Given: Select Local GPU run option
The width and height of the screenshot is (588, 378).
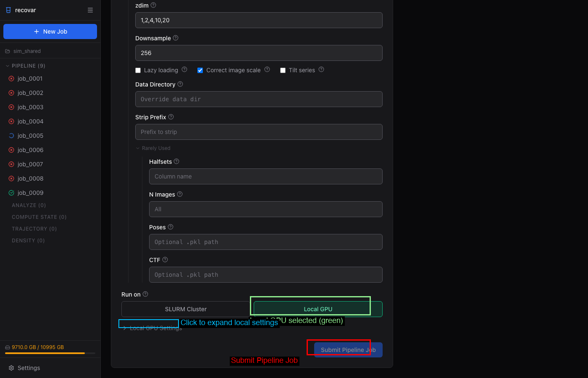Looking at the screenshot, I should (318, 309).
